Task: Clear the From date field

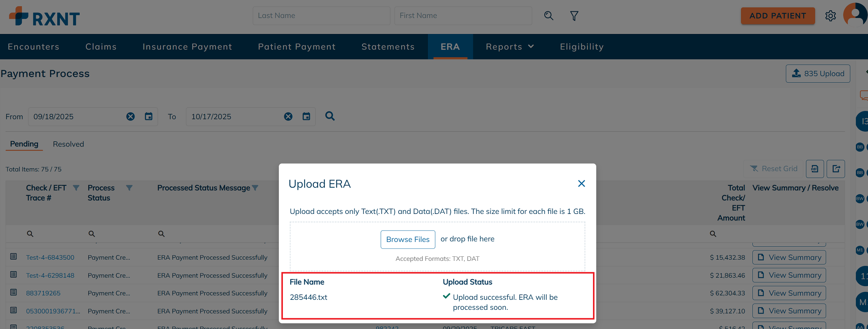Action: 130,117
